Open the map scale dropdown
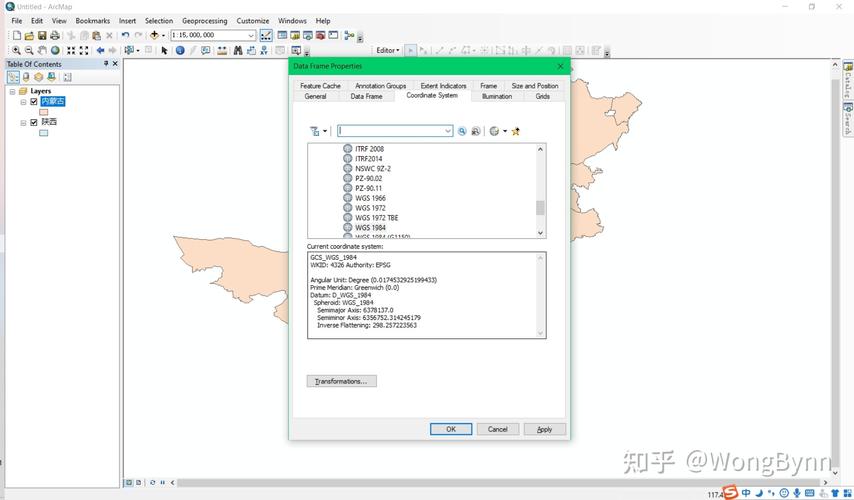The width and height of the screenshot is (854, 500). (x=251, y=35)
